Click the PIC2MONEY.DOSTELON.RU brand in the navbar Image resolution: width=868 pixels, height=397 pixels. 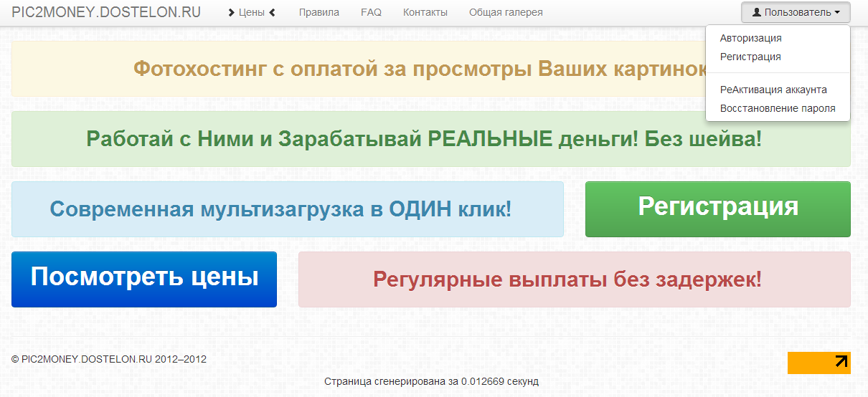(x=106, y=12)
